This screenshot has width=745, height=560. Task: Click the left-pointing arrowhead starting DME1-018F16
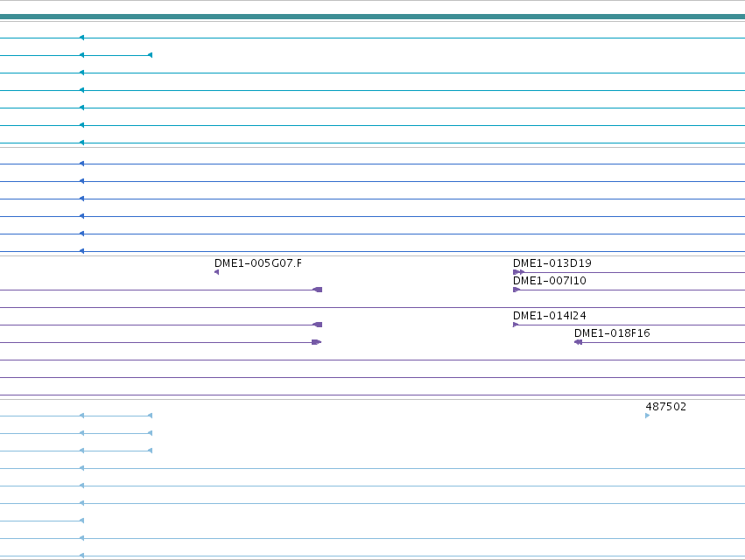579,342
